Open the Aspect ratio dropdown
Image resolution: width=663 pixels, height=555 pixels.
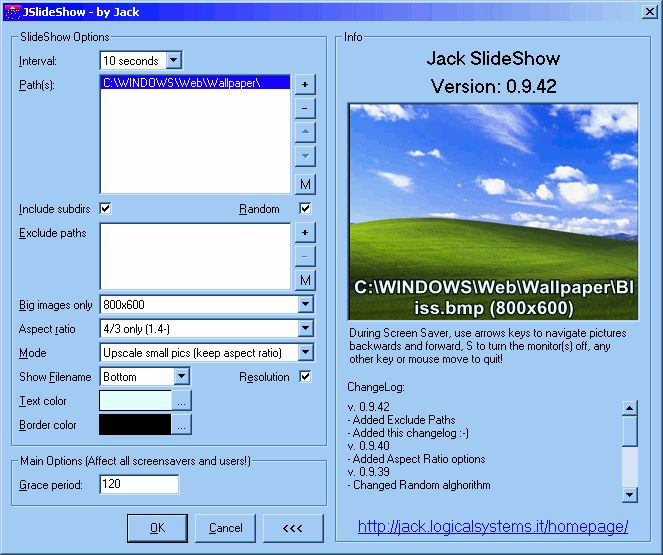click(x=305, y=328)
